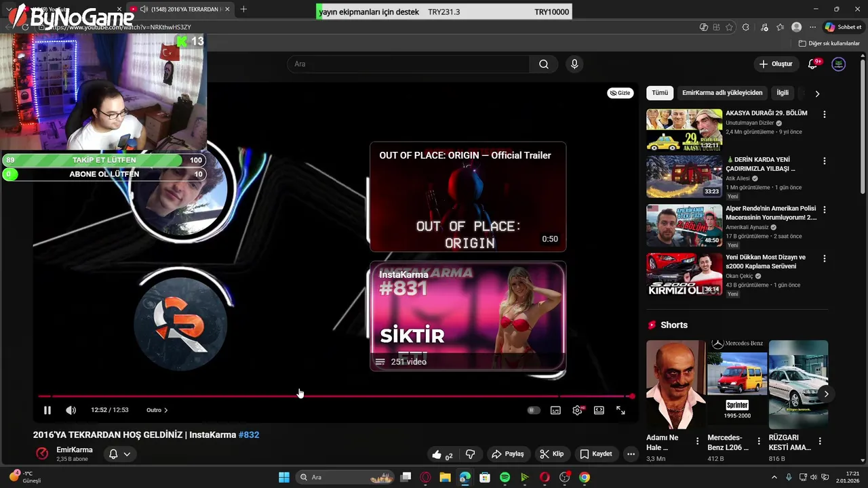The height and width of the screenshot is (488, 868).
Task: Open options for Yeni Dükkan Most Dizayn video
Action: [x=825, y=259]
